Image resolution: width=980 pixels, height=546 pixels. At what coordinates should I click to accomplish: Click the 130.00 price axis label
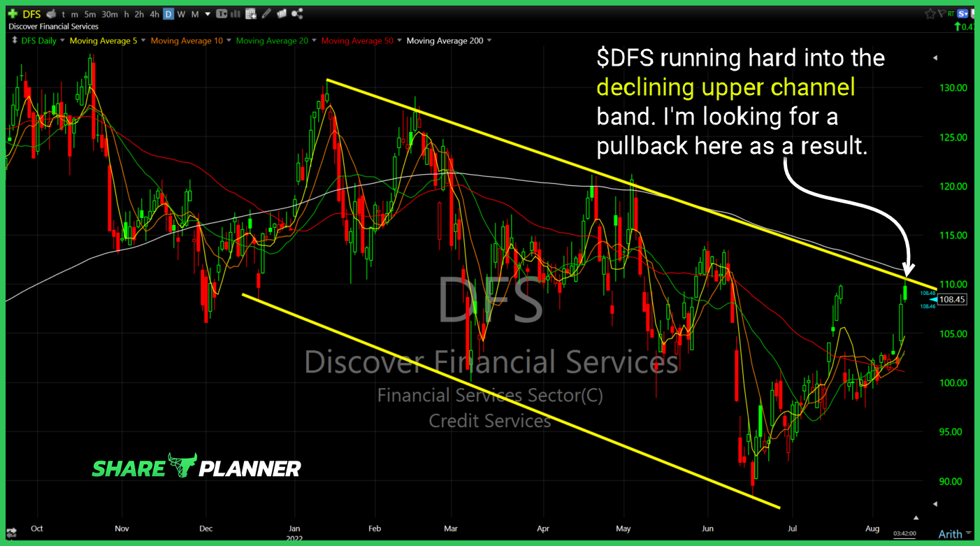(953, 88)
